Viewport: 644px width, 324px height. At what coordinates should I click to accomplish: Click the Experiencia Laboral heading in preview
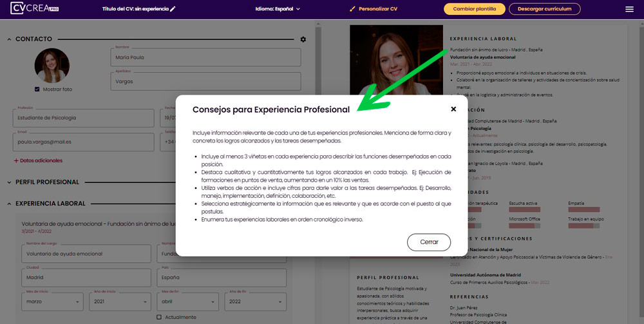[x=483, y=39]
